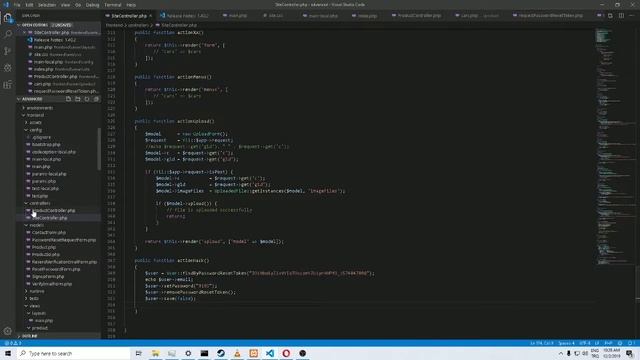This screenshot has width=640, height=360.
Task: Click the UTF-8 encoding status item
Action: pyautogui.click(x=585, y=343)
